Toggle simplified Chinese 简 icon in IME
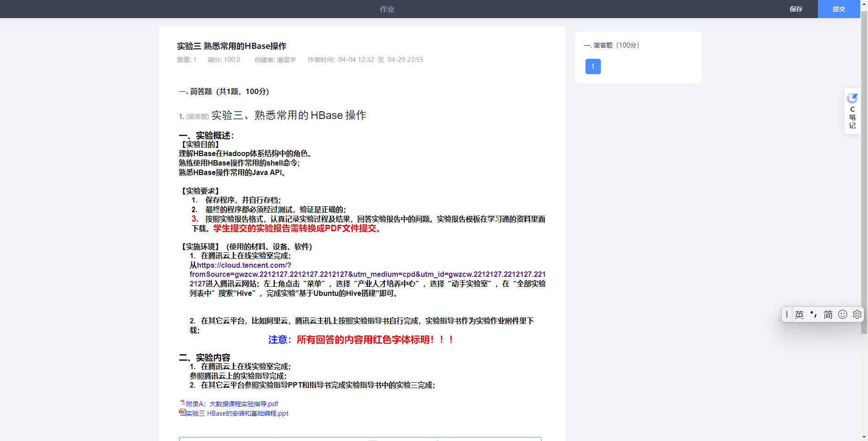This screenshot has width=868, height=441. tap(828, 314)
